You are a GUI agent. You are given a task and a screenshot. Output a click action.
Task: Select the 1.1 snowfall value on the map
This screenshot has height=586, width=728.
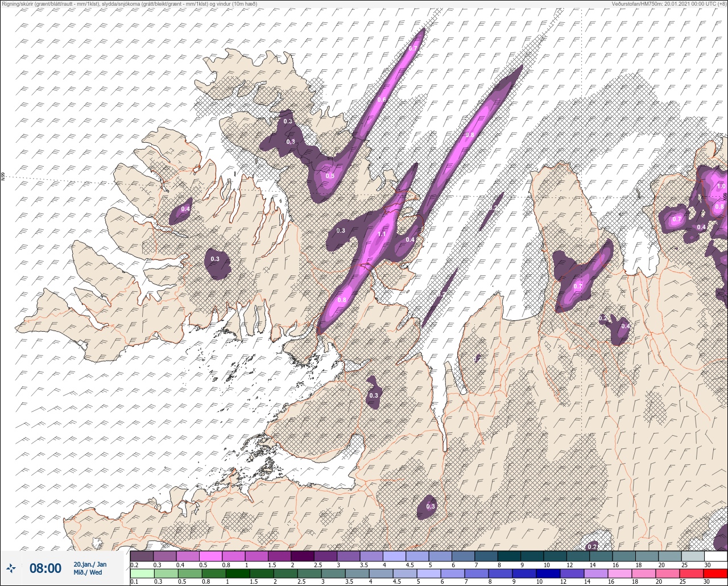click(x=382, y=234)
